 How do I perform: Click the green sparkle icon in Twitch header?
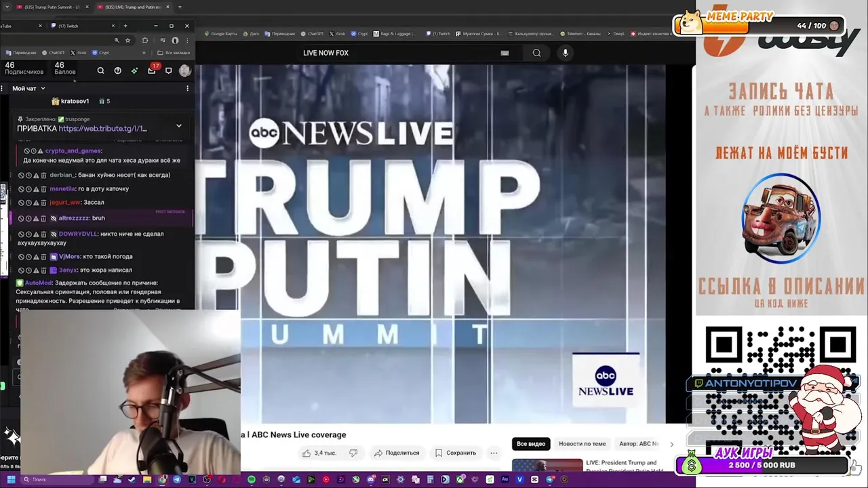(134, 70)
